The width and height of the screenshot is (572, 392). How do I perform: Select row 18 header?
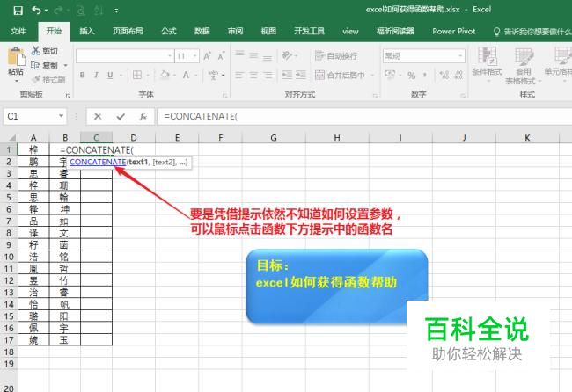pyautogui.click(x=9, y=352)
